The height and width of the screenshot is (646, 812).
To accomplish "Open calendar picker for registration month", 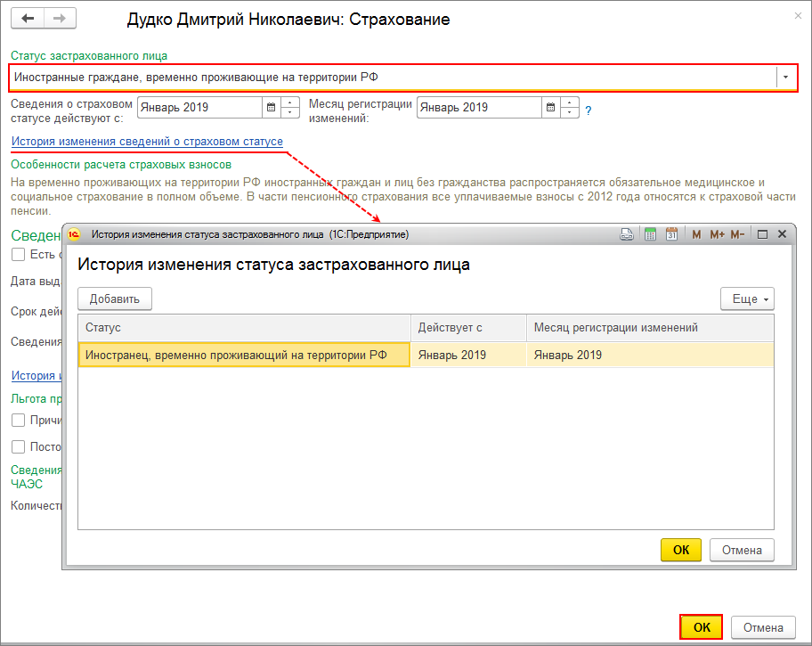I will click(x=550, y=108).
